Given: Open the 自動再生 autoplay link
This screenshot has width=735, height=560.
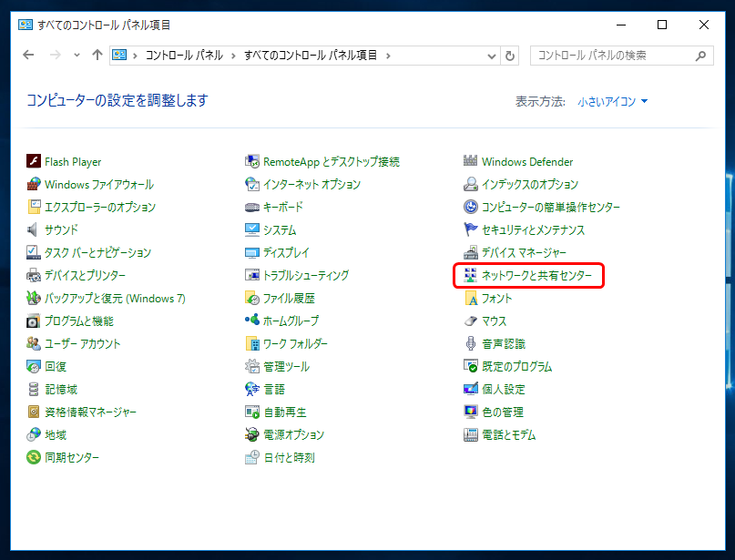Looking at the screenshot, I should click(284, 412).
